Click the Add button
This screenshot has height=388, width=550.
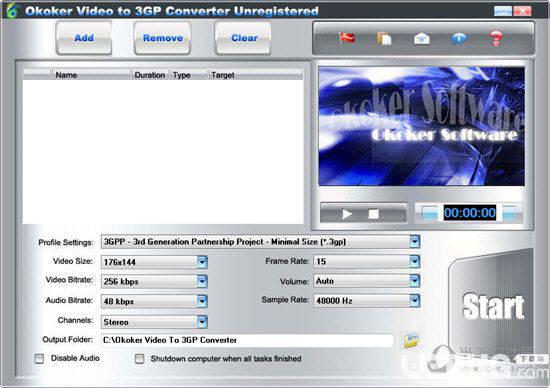(84, 38)
